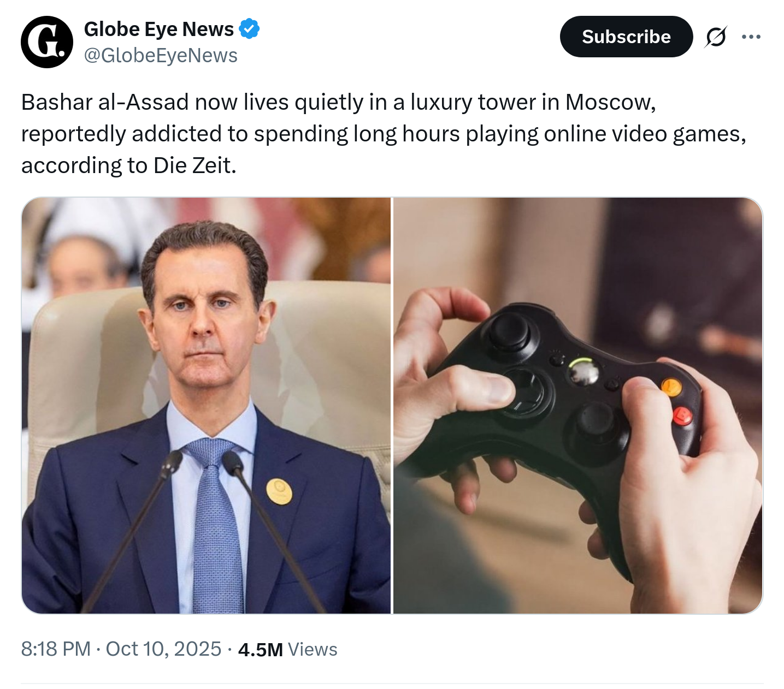The image size is (784, 689).
Task: Open the Globe Eye News profile avatar
Action: (47, 42)
